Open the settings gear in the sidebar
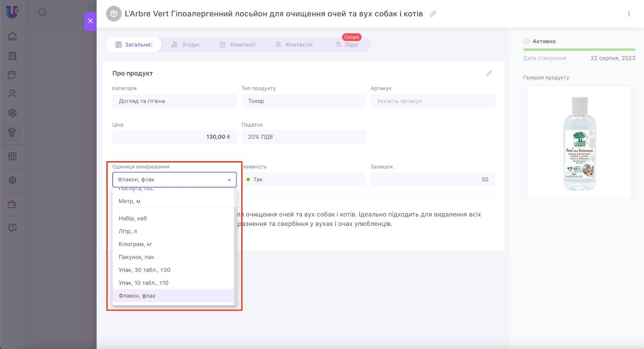 (x=12, y=180)
